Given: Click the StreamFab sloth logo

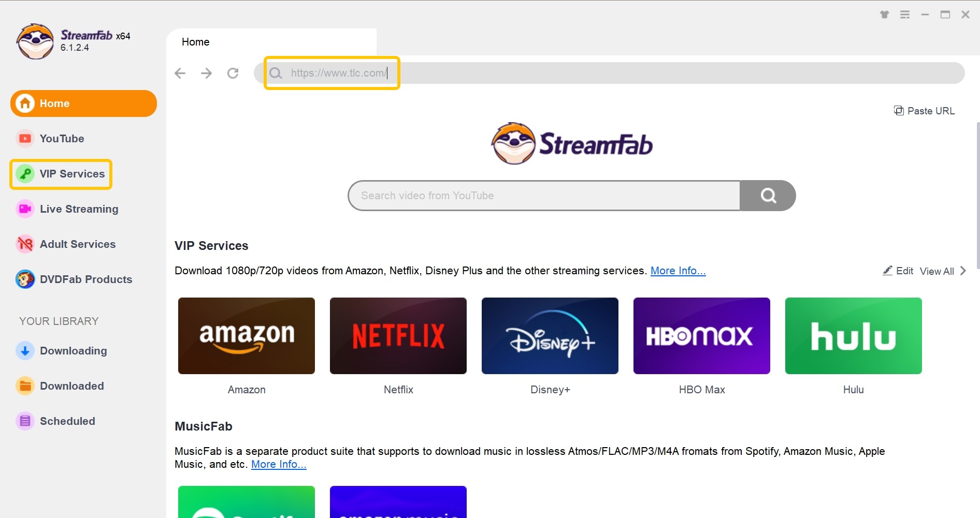Looking at the screenshot, I should [x=35, y=41].
